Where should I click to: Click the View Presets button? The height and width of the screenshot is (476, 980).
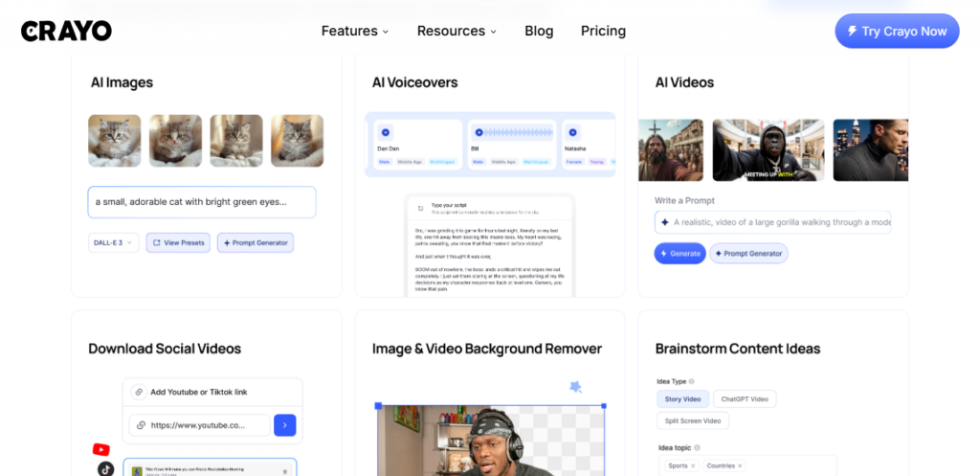point(178,243)
